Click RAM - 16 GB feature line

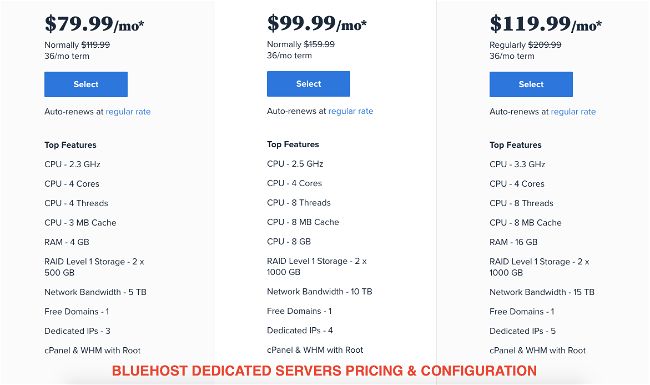pos(514,242)
